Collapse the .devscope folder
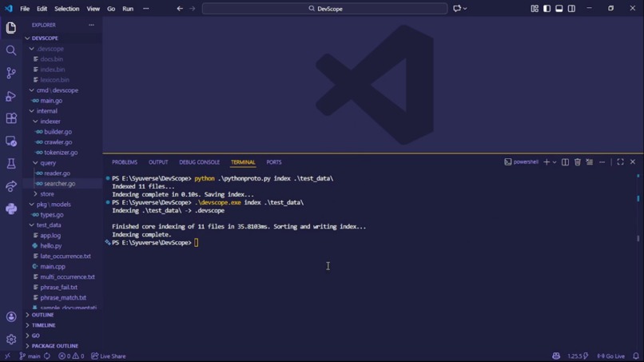The width and height of the screenshot is (644, 362). tap(62, 49)
